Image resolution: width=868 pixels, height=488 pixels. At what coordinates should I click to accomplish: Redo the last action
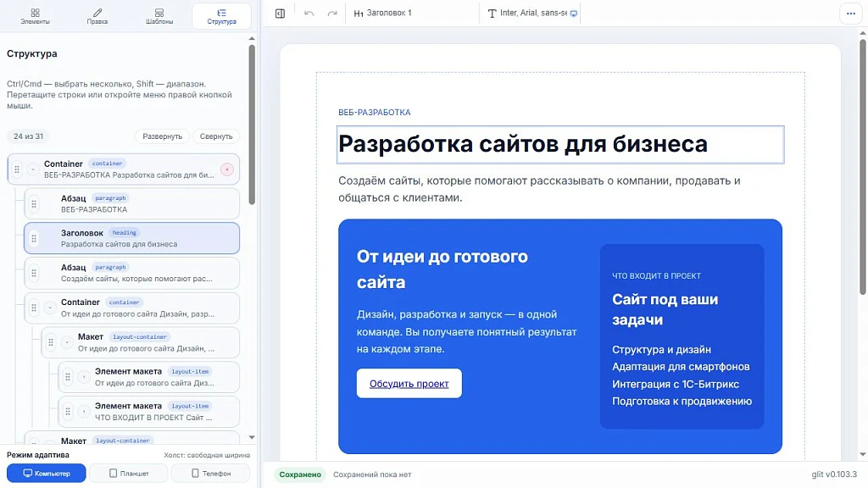coord(332,14)
